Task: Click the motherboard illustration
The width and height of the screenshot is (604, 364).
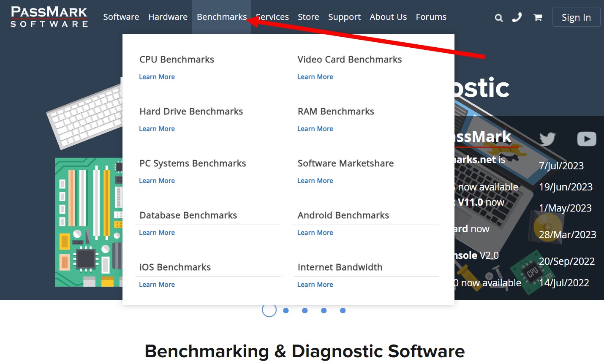Action: click(89, 222)
